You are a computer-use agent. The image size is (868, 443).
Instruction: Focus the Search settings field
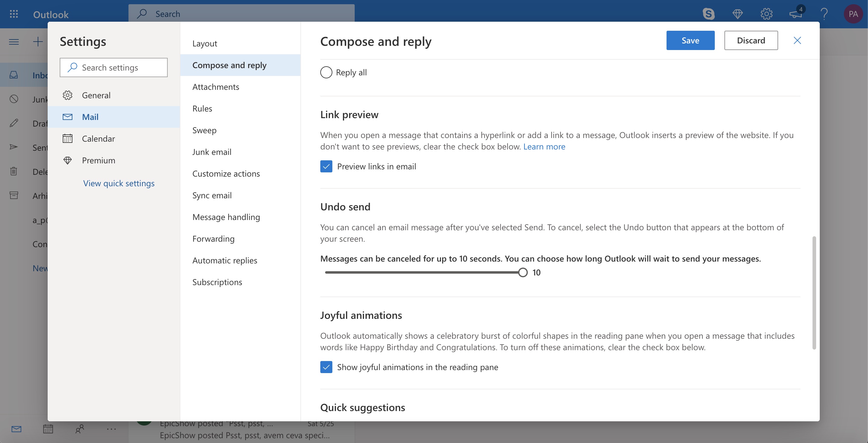114,67
